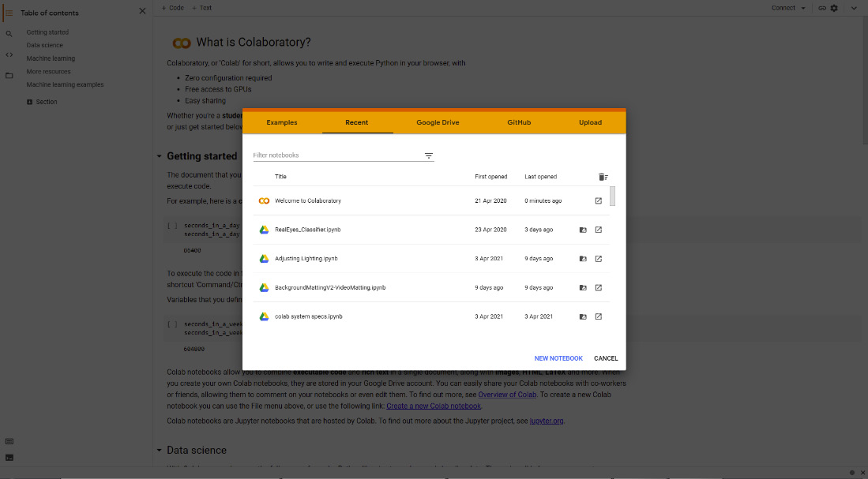The width and height of the screenshot is (868, 479).
Task: Sort by the Last opened column header
Action: 541,177
